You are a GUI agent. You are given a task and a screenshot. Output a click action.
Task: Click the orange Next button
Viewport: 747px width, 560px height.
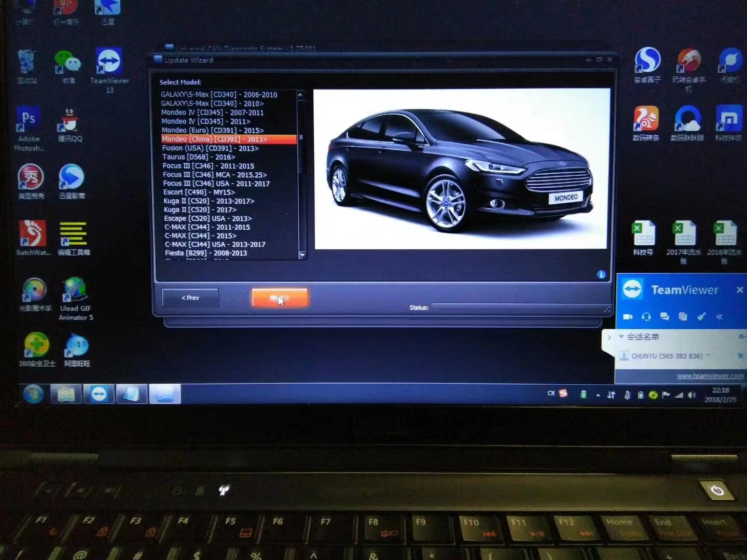[x=280, y=298]
